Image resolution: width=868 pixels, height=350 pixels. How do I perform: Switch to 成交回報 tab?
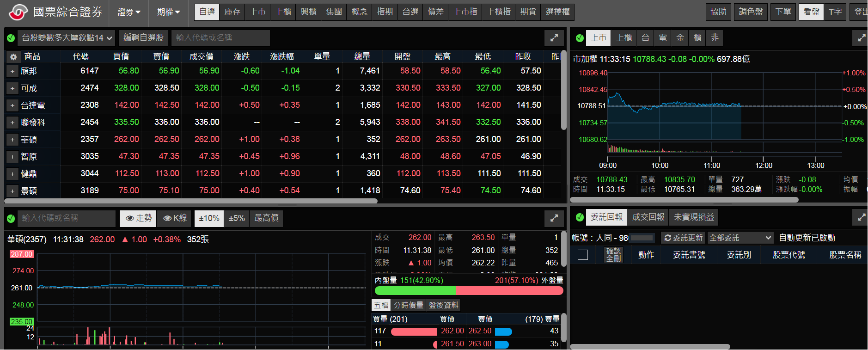coord(648,217)
